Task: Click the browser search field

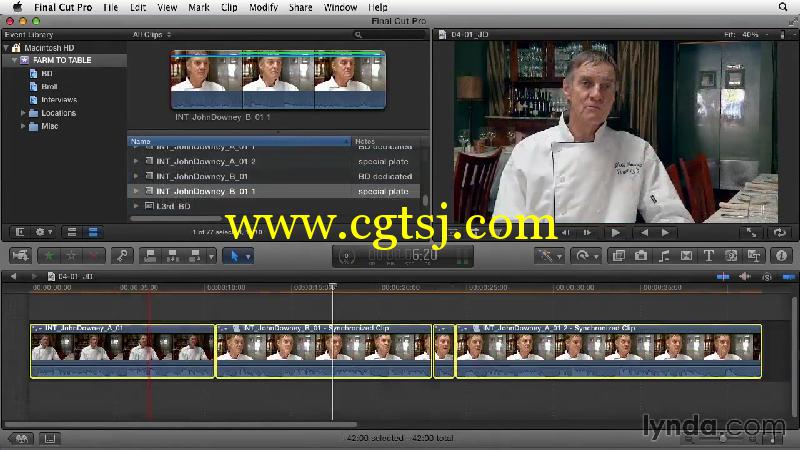Action: 389,35
